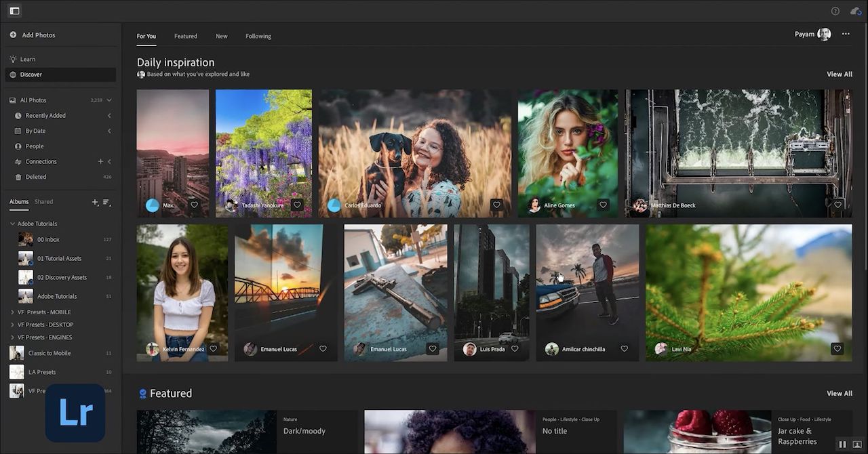This screenshot has height=454, width=868.
Task: Toggle heart on Carlos Eduardo's dog photo
Action: (496, 205)
